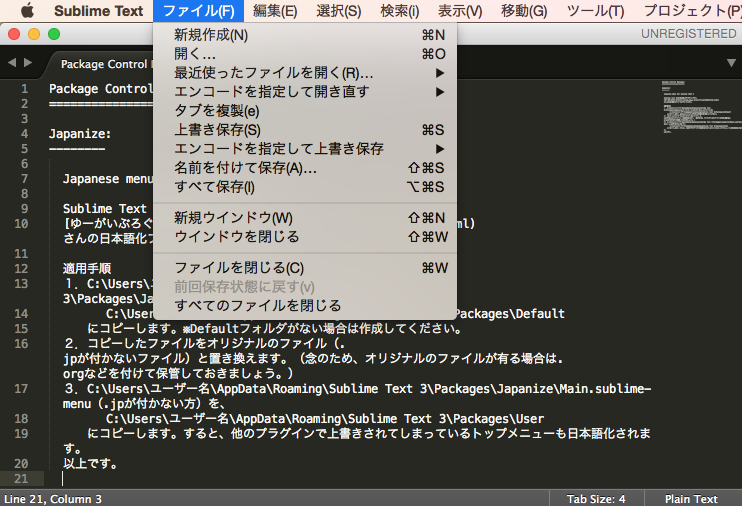This screenshot has height=506, width=742.
Task: Select ウインドウを閉じる menu entry
Action: tap(305, 237)
